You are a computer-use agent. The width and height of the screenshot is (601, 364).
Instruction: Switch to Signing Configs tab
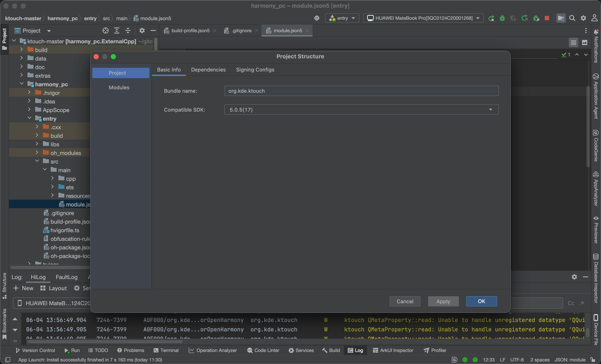click(x=255, y=70)
